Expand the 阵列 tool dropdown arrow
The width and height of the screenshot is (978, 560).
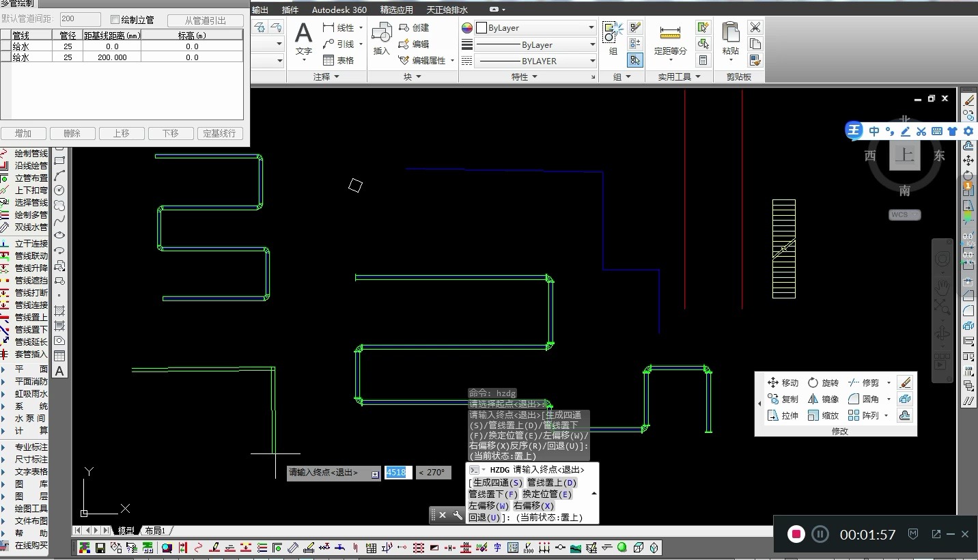point(886,415)
